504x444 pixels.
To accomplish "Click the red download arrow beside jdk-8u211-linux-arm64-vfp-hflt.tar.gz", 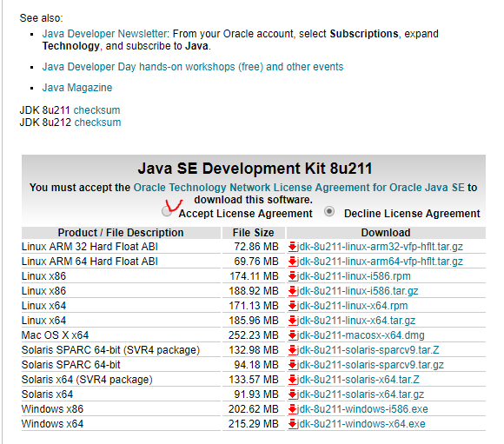I will point(292,262).
